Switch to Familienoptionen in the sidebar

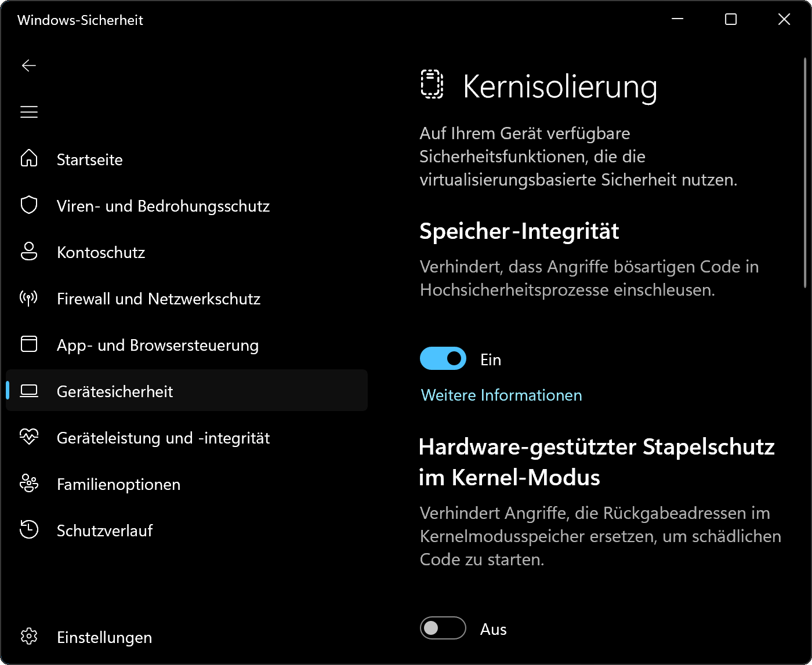118,484
